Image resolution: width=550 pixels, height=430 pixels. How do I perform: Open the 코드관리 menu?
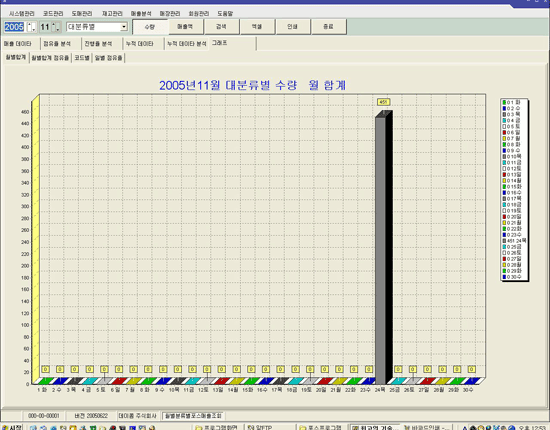[x=53, y=14]
